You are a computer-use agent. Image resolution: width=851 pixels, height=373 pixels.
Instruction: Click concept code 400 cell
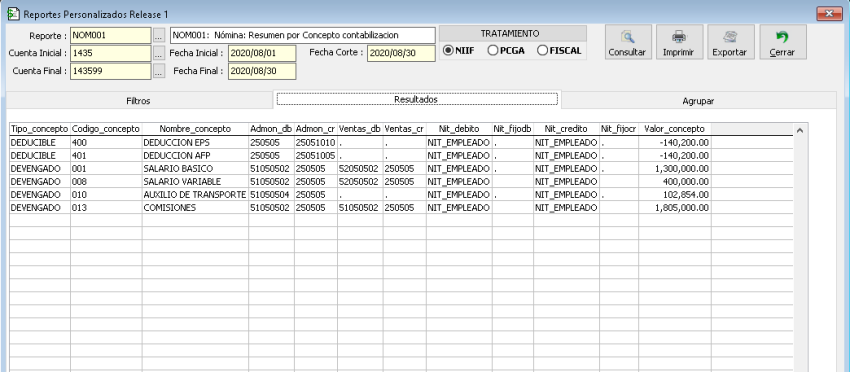pyautogui.click(x=106, y=142)
